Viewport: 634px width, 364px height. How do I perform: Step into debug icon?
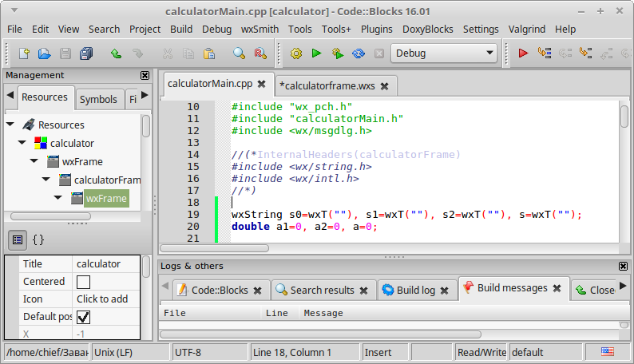tap(585, 53)
